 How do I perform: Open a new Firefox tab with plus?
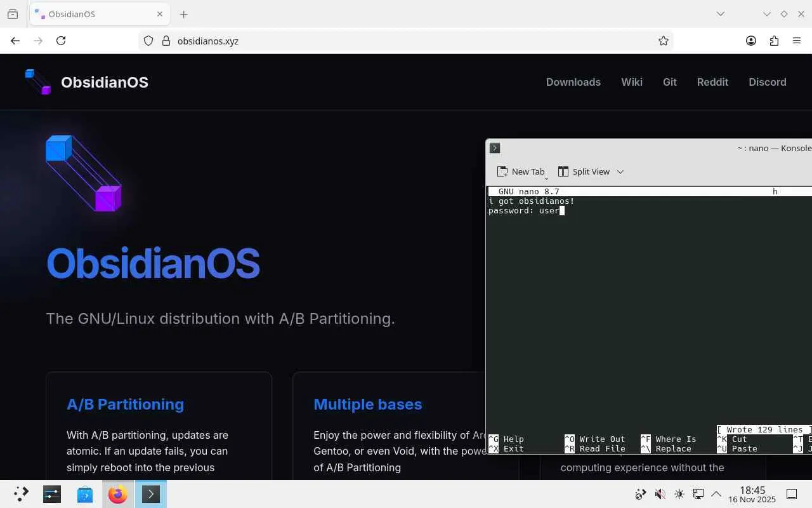click(184, 14)
